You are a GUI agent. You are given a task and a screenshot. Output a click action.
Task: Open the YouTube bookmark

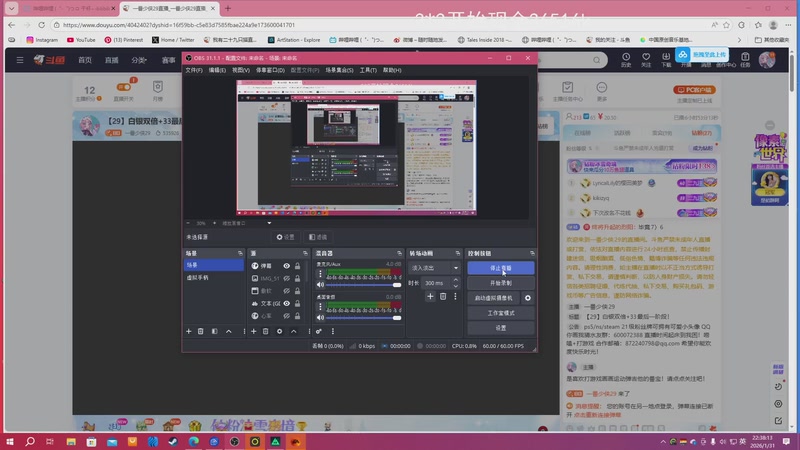tap(81, 39)
